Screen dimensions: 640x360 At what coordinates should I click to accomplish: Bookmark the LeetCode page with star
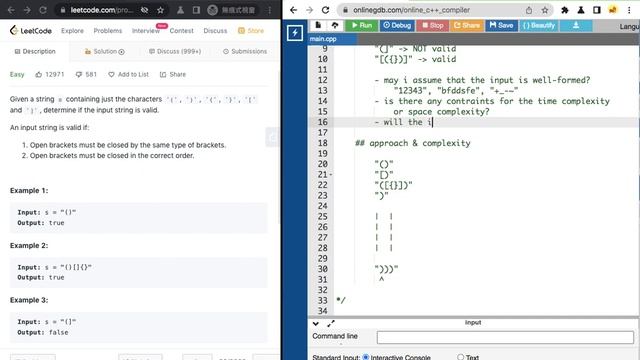point(160,10)
